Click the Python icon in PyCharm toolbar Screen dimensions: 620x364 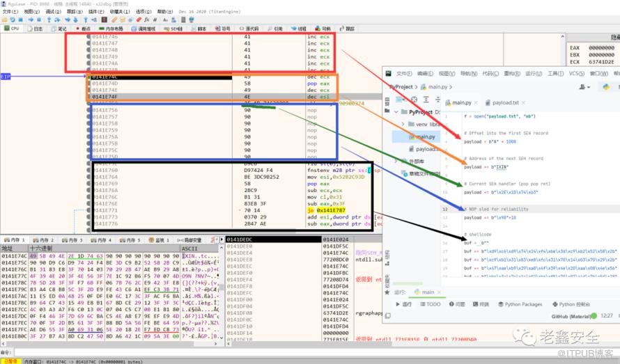[x=605, y=87]
